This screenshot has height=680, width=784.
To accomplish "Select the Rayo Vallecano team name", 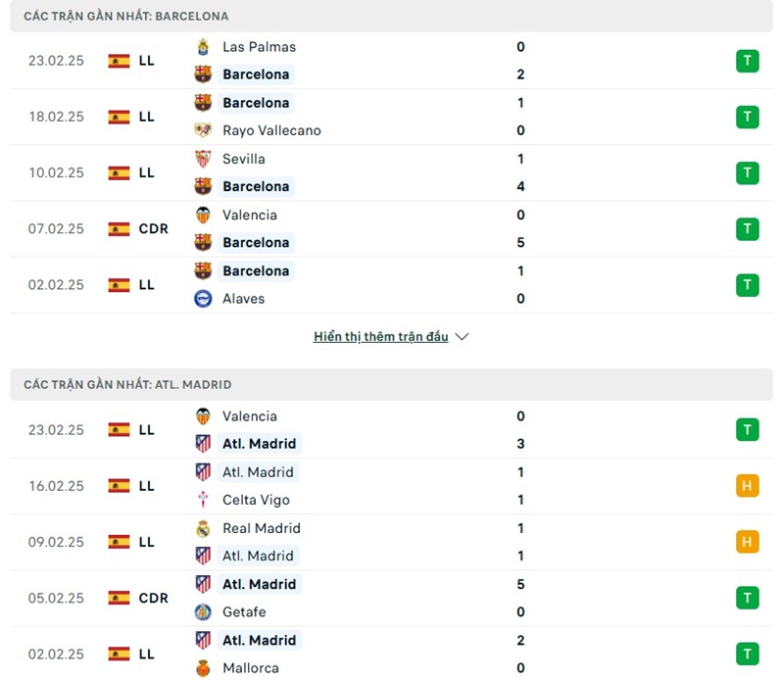I will (x=271, y=130).
